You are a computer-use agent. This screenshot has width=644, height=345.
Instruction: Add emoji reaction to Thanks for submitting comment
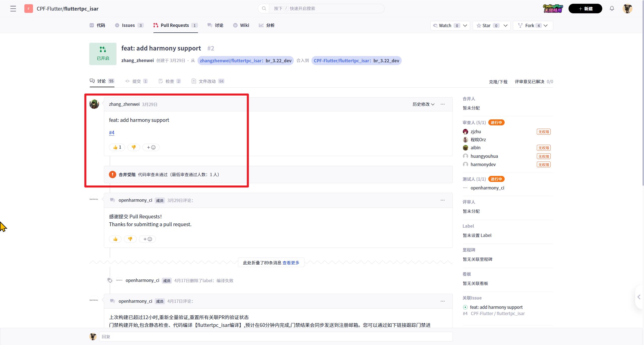[x=147, y=239]
